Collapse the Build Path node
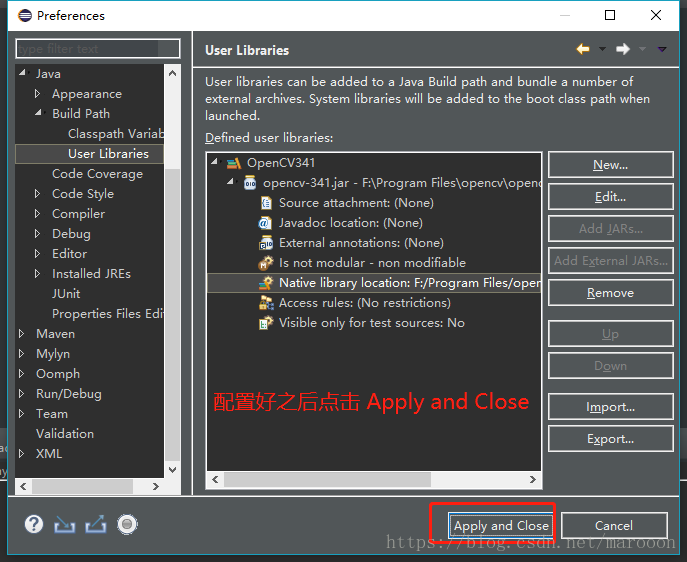Screen dimensions: 687x562 click(39, 113)
